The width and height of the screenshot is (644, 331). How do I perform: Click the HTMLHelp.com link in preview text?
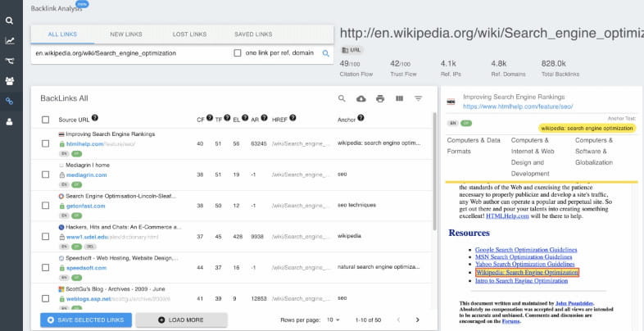(x=508, y=216)
